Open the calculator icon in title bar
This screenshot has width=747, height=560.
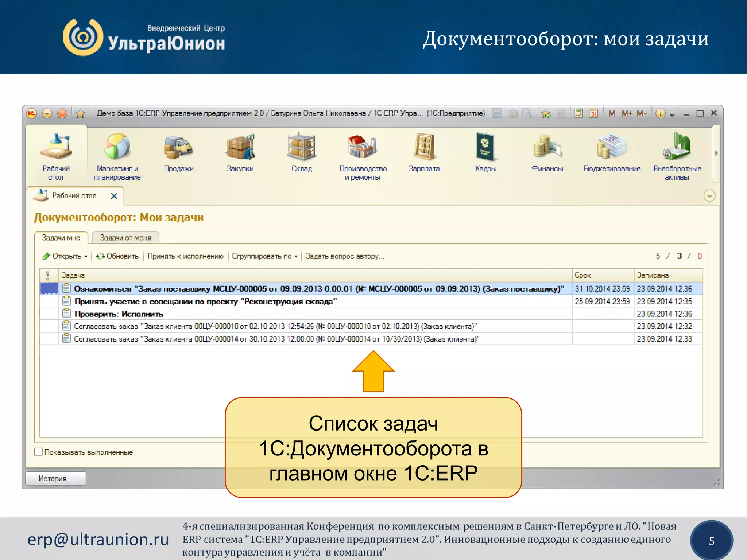579,113
